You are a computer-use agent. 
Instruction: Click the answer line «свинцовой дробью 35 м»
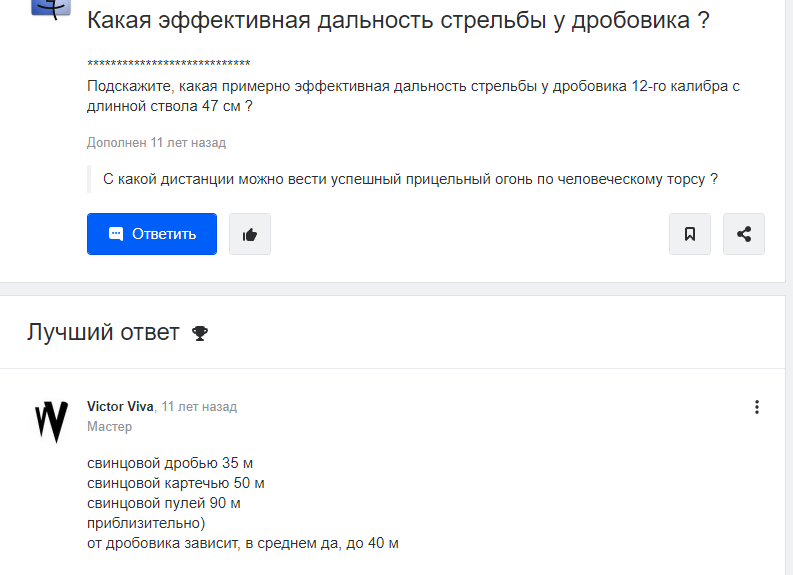point(170,463)
